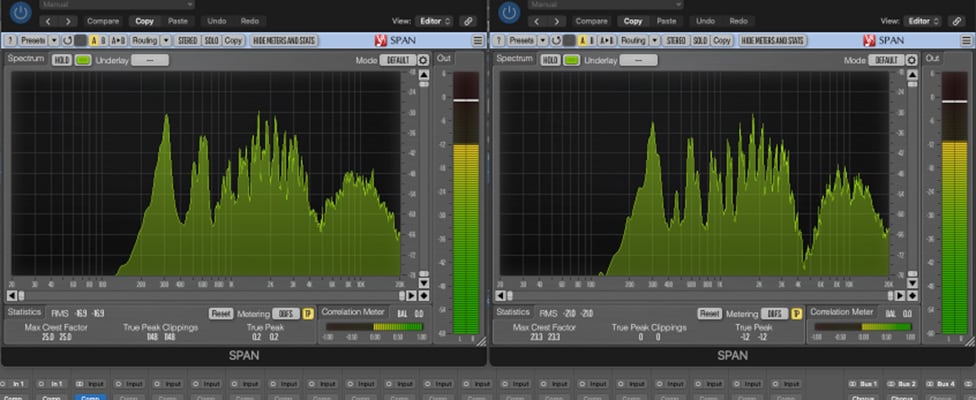Select state B in left SPAN window
Viewport: 976px width, 400px height.
pos(103,40)
